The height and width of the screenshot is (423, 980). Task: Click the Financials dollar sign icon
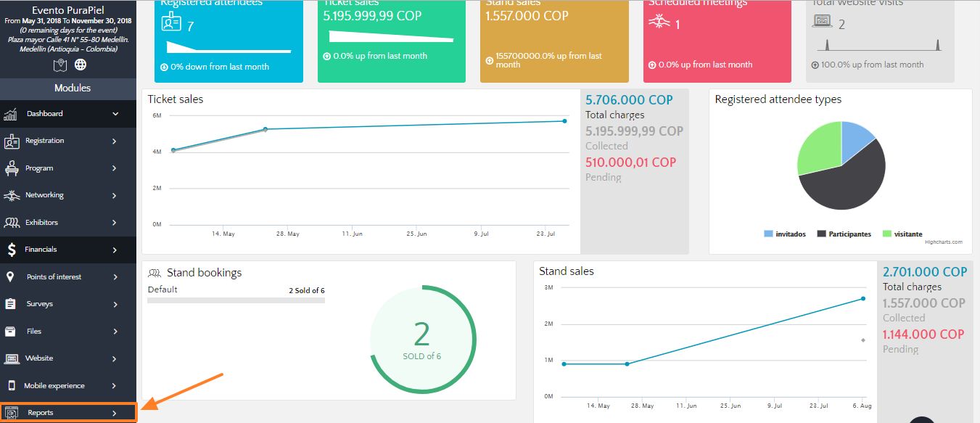tap(12, 250)
